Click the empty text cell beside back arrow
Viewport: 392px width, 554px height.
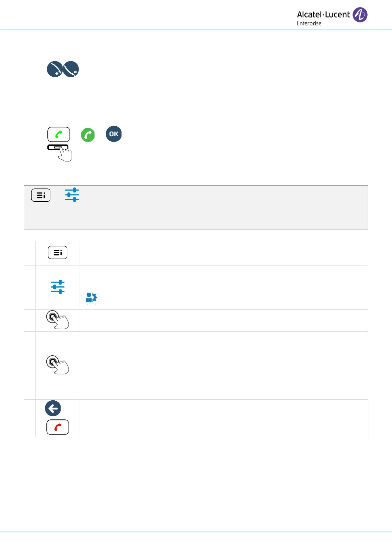point(224,418)
